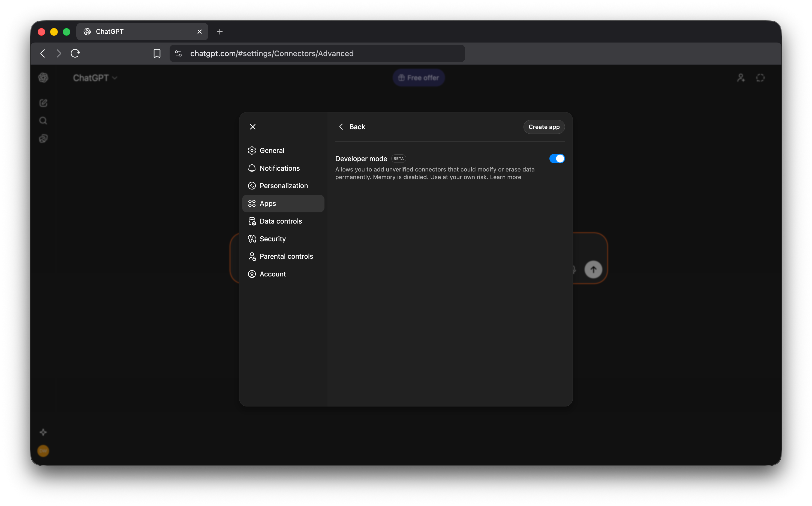Image resolution: width=812 pixels, height=506 pixels.
Task: Go back using the Back chevron
Action: click(341, 127)
